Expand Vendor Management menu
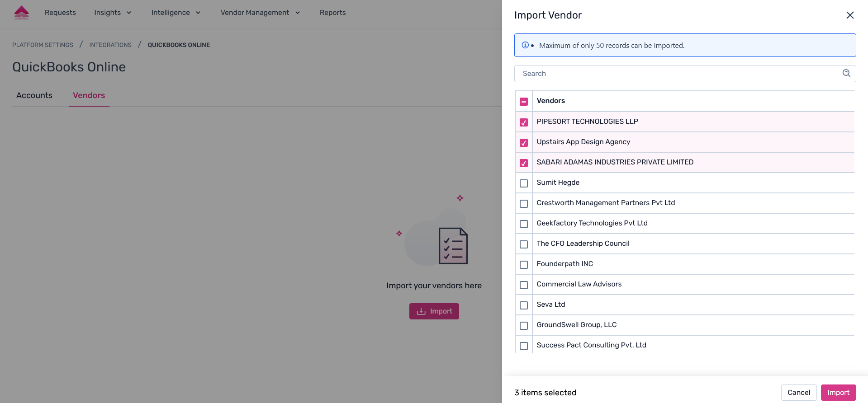This screenshot has height=403, width=868. [x=260, y=13]
